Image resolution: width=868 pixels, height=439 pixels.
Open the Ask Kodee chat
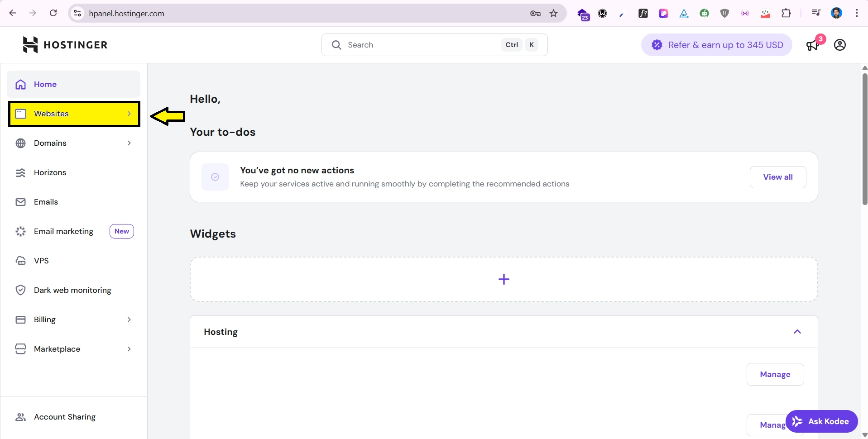821,421
